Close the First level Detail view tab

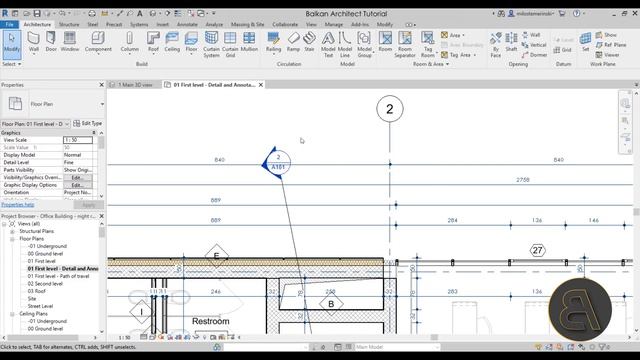[x=261, y=85]
